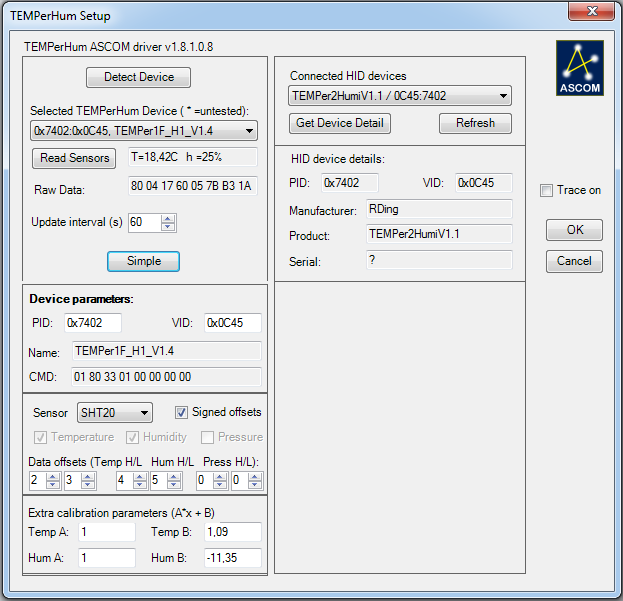Open the Sensor SHT20 dropdown
The image size is (623, 601).
coord(115,413)
